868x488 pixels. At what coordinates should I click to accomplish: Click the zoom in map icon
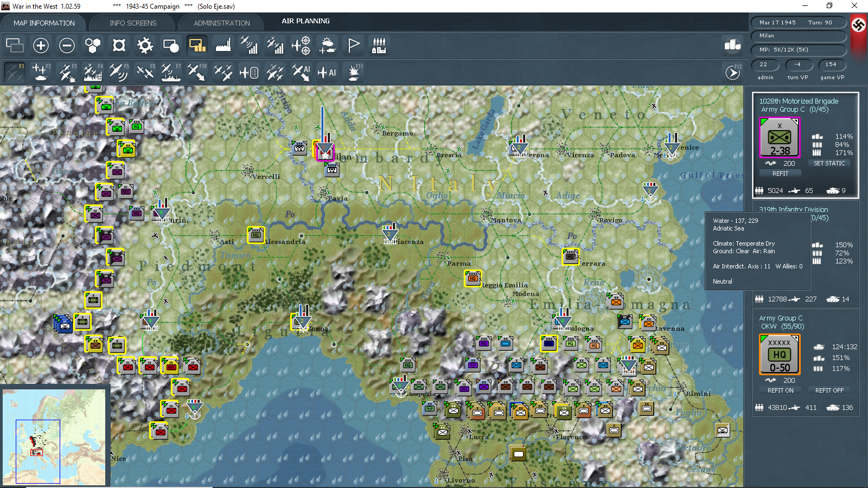tap(41, 46)
